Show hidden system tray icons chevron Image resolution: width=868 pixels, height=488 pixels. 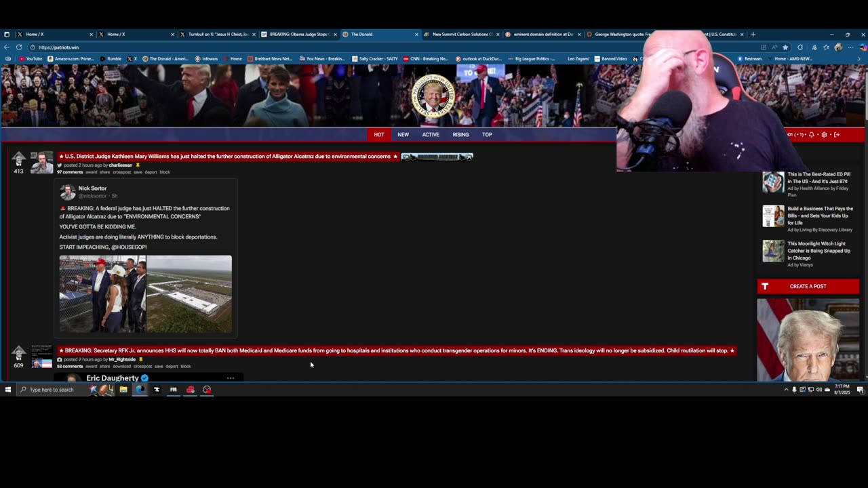coord(786,390)
